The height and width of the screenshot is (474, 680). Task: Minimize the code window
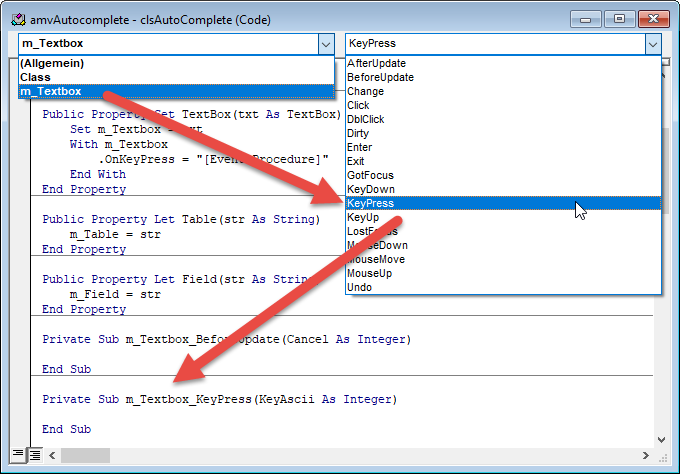click(x=588, y=18)
